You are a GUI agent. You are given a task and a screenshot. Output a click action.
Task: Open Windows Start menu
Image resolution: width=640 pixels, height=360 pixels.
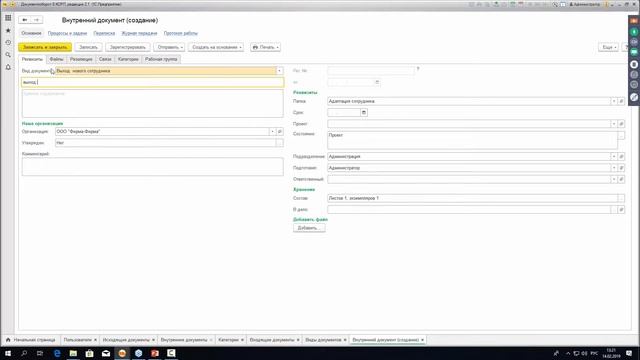coord(8,353)
